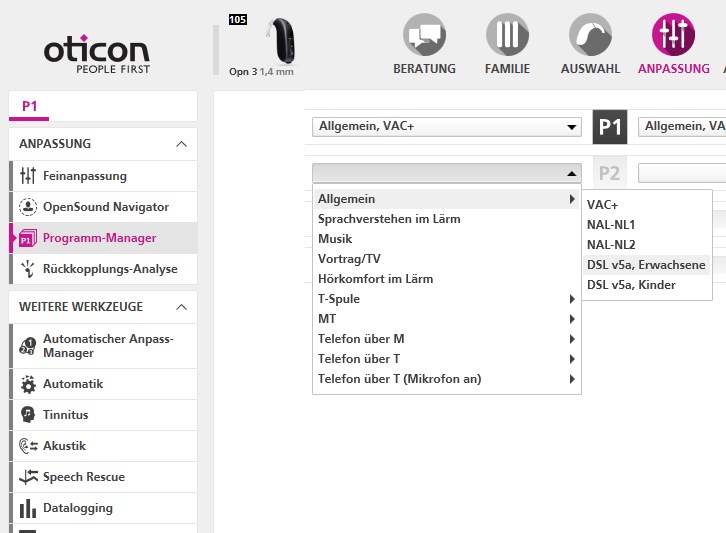Click the Automatik gear icon
This screenshot has height=533, width=726.
tap(28, 384)
